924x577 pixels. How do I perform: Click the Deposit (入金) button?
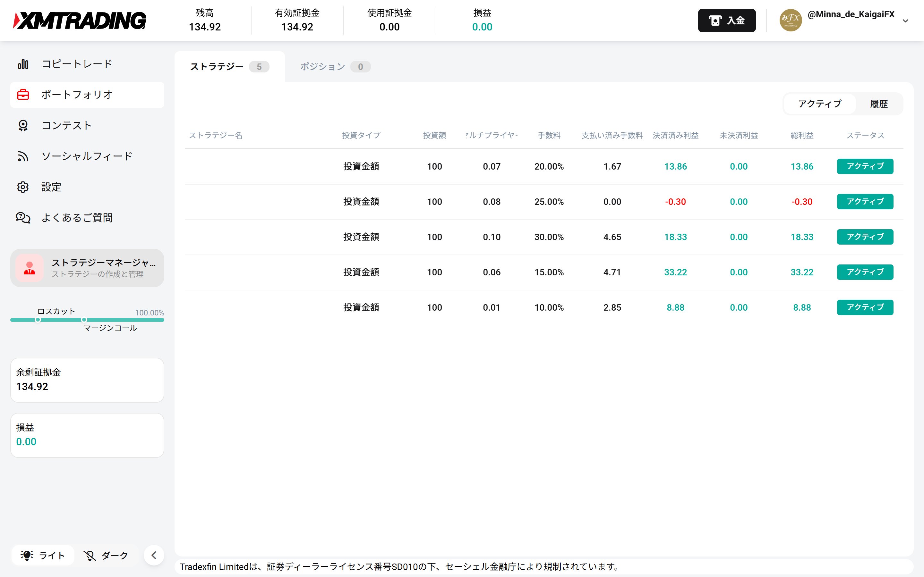click(x=726, y=21)
